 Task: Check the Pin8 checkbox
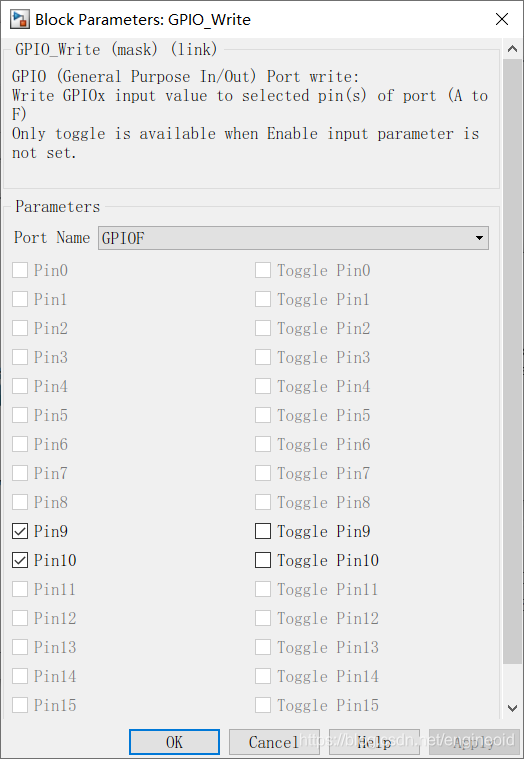coord(20,502)
